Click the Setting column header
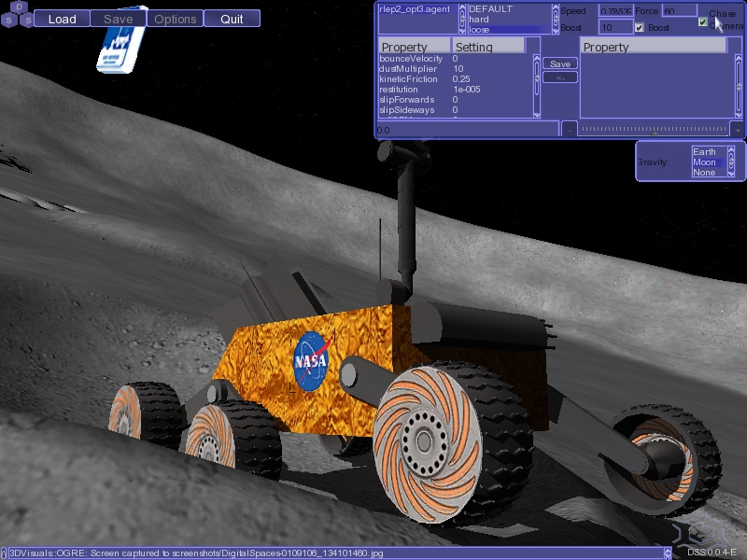Screen dimensions: 747x560 tap(487, 47)
